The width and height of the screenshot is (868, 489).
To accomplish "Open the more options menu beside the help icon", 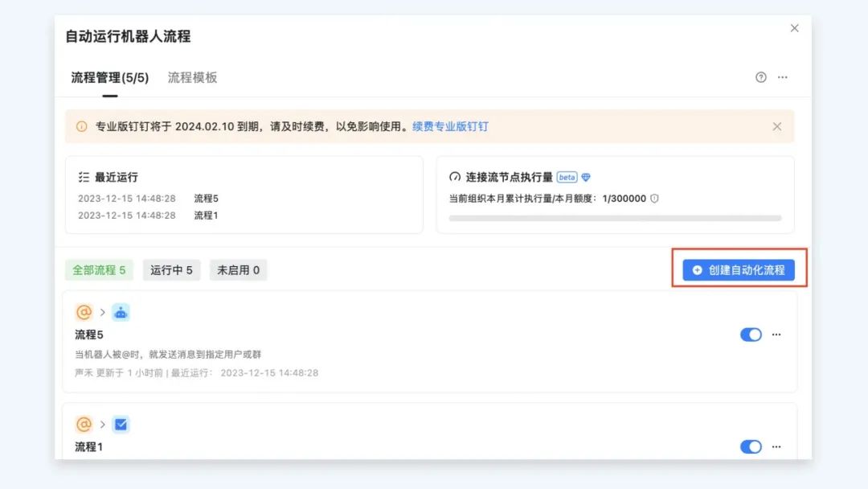I will point(782,77).
